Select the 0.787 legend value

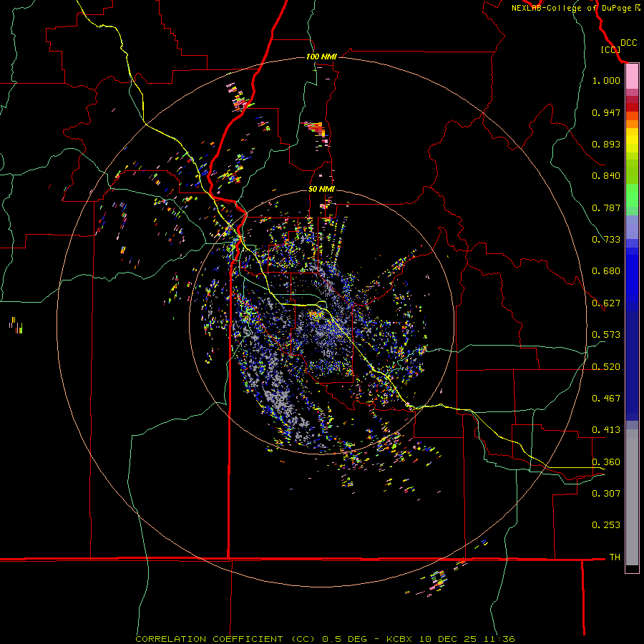click(x=606, y=208)
